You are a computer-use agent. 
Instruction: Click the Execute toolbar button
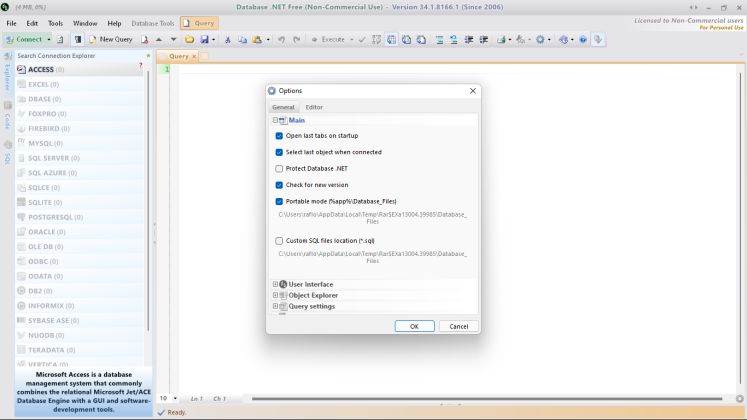click(328, 40)
